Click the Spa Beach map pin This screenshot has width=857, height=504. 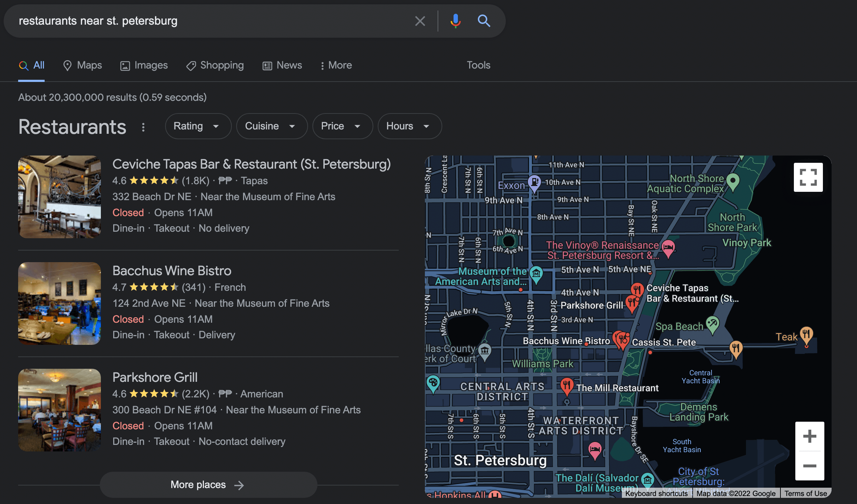(x=712, y=325)
